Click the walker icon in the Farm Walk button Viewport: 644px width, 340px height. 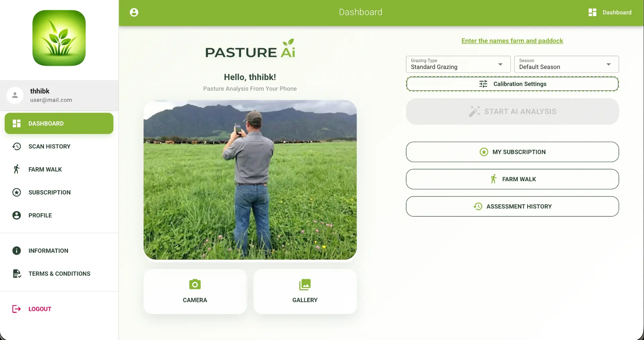coord(493,179)
